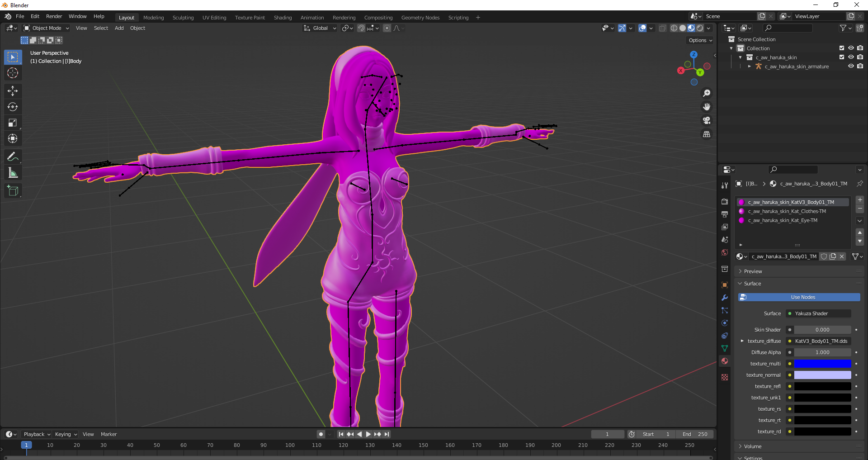Click the texture_multi blue color swatch
The image size is (868, 460).
822,364
